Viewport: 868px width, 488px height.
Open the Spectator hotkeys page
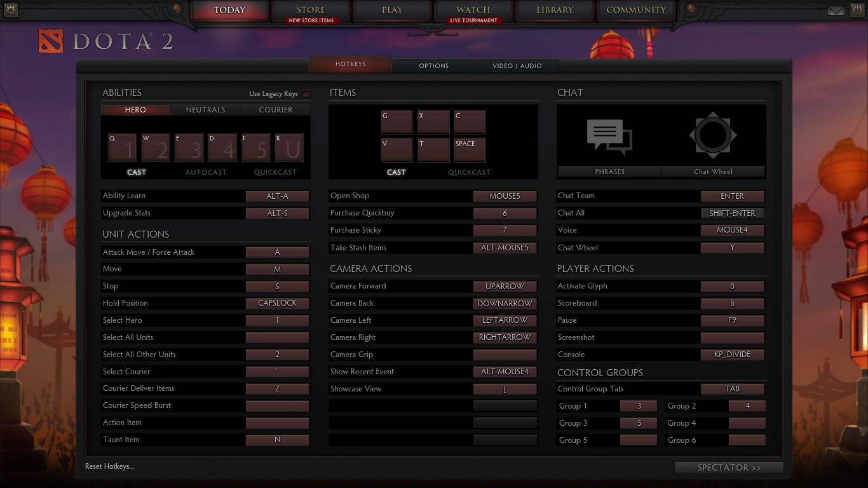click(x=729, y=468)
